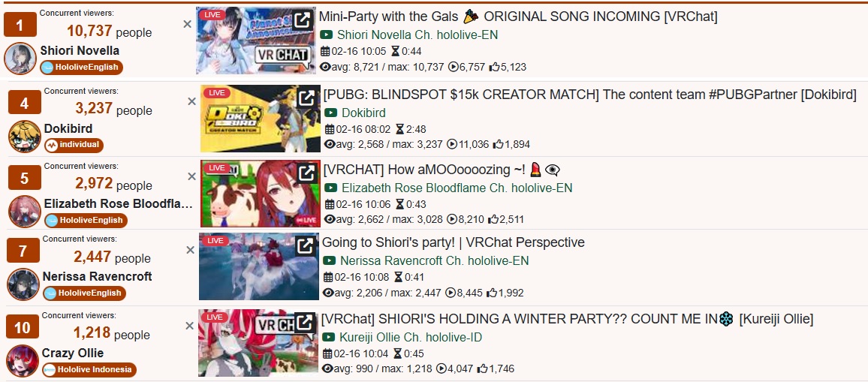Click Crazy Ollie's round avatar icon
Image resolution: width=868 pixels, height=382 pixels.
point(23,361)
